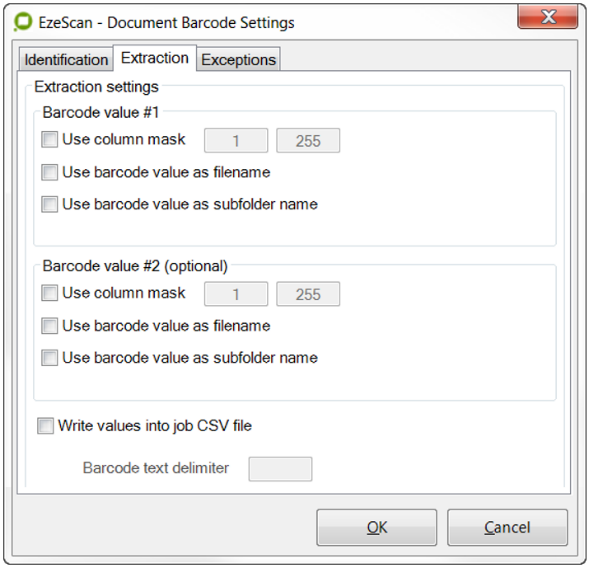
Task: Click Barcode #2 column mask end field showing 255
Action: pyautogui.click(x=308, y=294)
